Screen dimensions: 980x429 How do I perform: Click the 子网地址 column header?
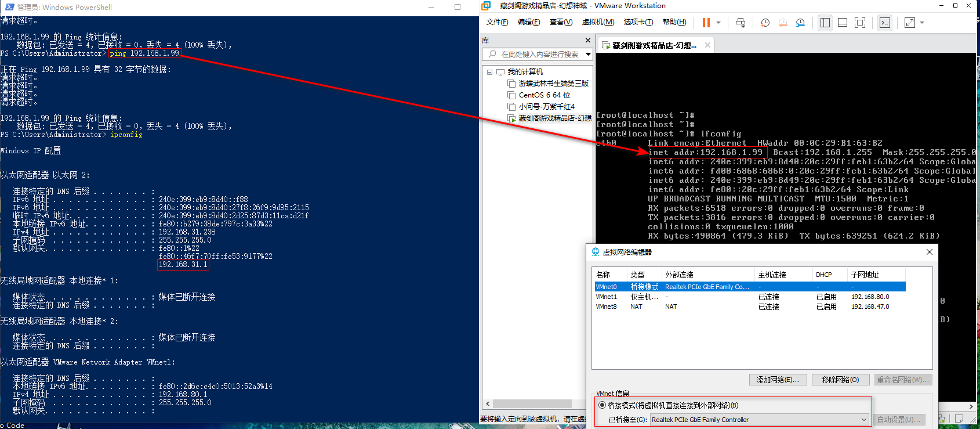pos(876,275)
